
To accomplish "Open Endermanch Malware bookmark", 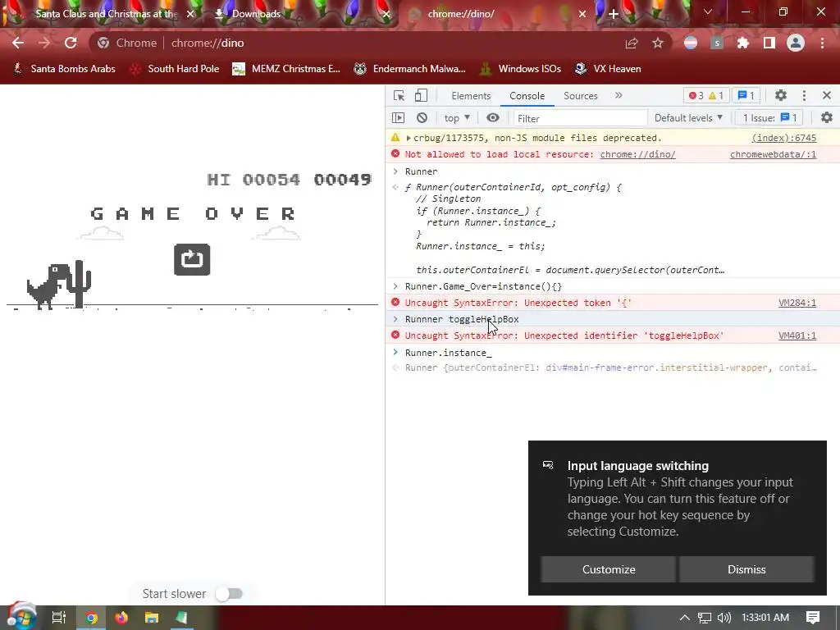I will pos(410,69).
